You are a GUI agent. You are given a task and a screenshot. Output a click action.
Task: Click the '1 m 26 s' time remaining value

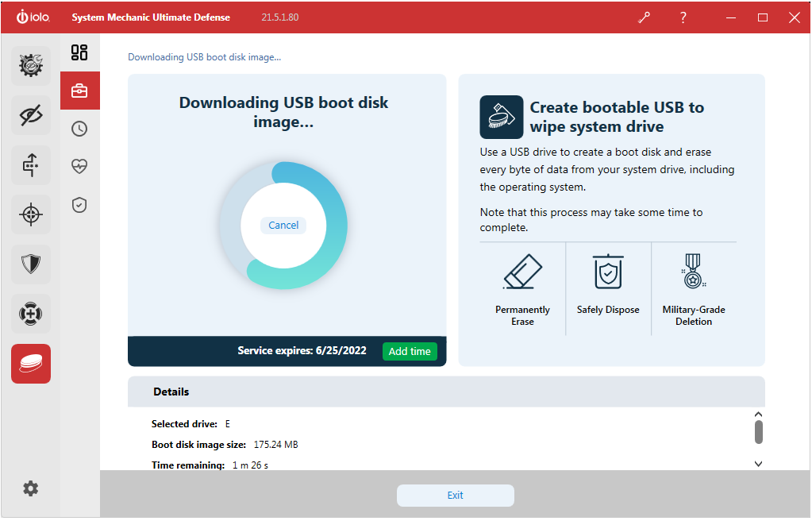tap(250, 465)
